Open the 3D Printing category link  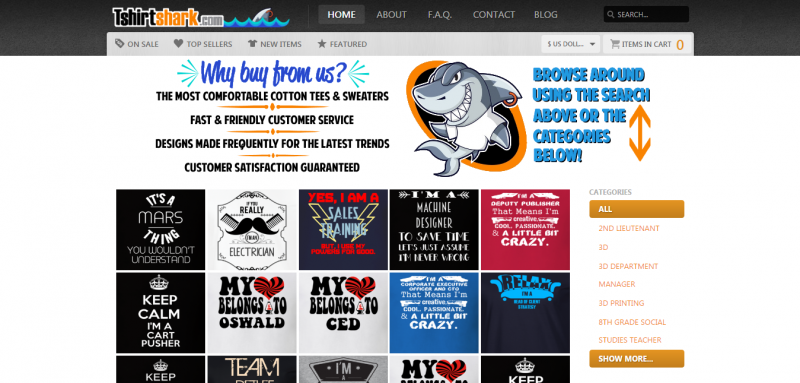(x=621, y=303)
